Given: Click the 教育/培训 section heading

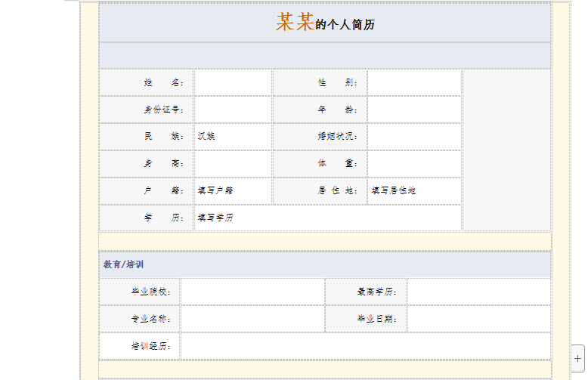Looking at the screenshot, I should 123,264.
